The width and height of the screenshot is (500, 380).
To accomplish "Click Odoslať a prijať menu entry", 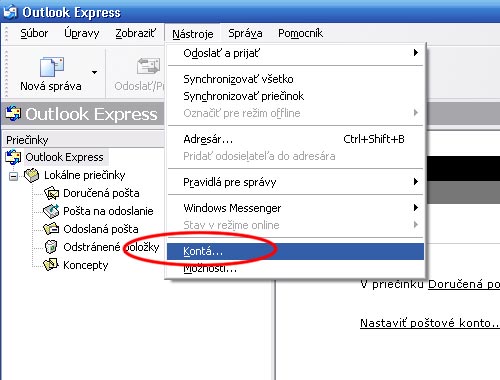I will tap(295, 53).
